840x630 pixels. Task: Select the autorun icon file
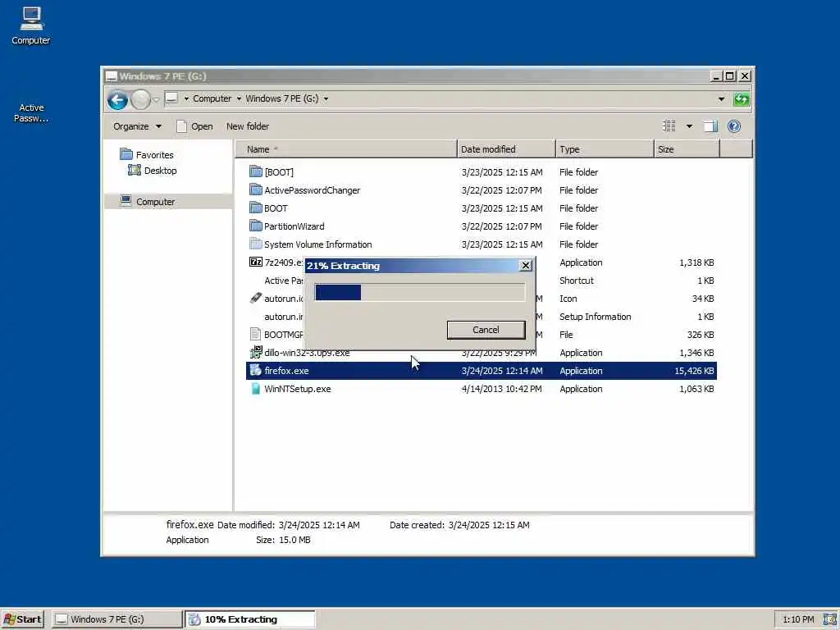(x=256, y=299)
